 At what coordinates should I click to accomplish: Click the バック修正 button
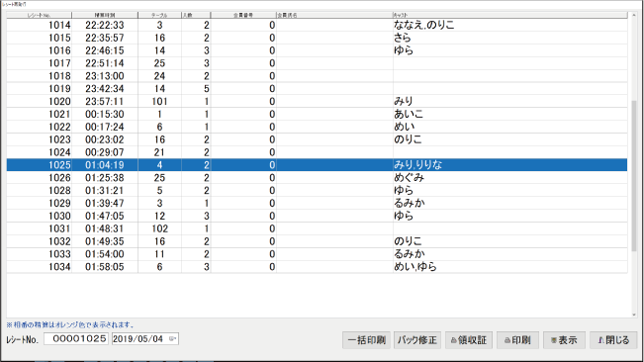(x=417, y=340)
